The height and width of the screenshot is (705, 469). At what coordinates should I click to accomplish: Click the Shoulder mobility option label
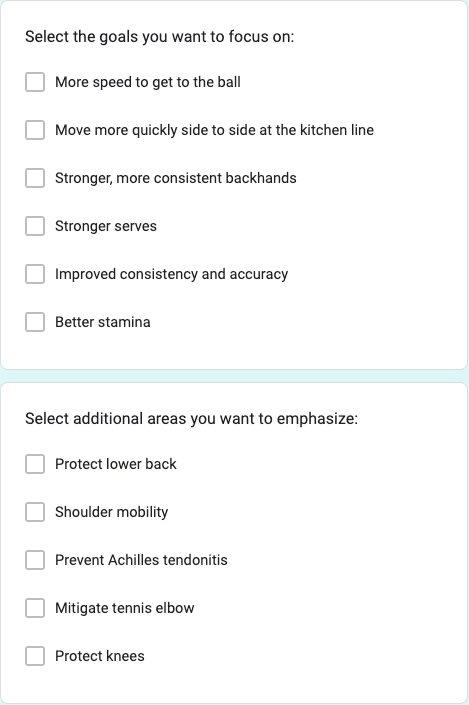click(x=112, y=512)
